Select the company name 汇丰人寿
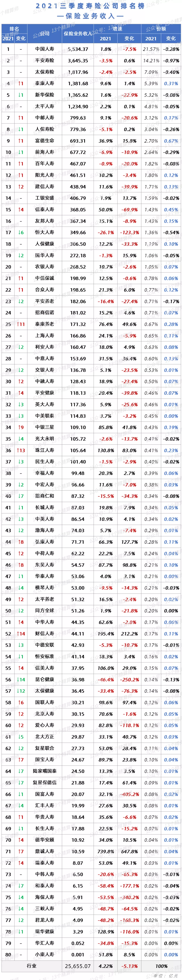The image size is (182, 980). pyautogui.click(x=45, y=805)
